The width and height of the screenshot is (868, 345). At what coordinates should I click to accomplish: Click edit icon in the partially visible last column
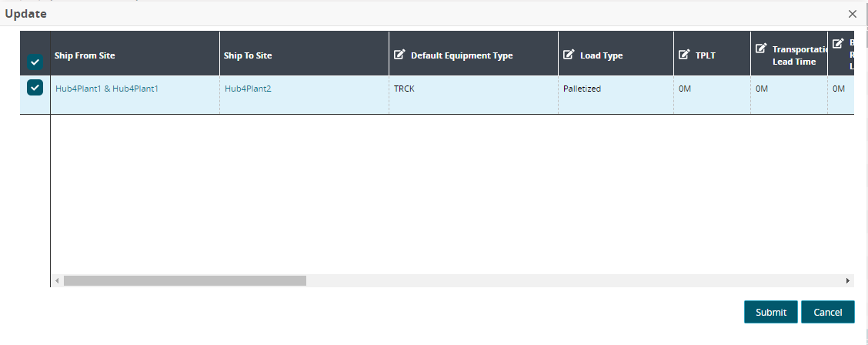click(838, 43)
